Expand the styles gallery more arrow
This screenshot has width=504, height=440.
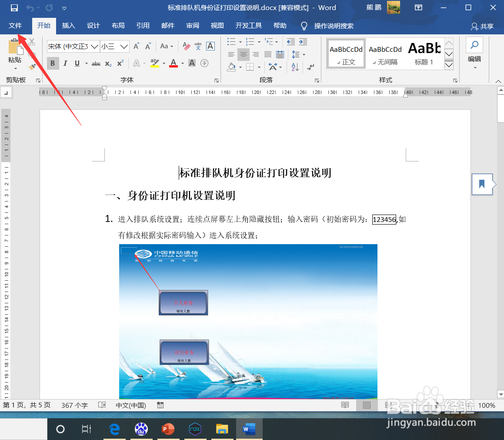click(x=449, y=65)
